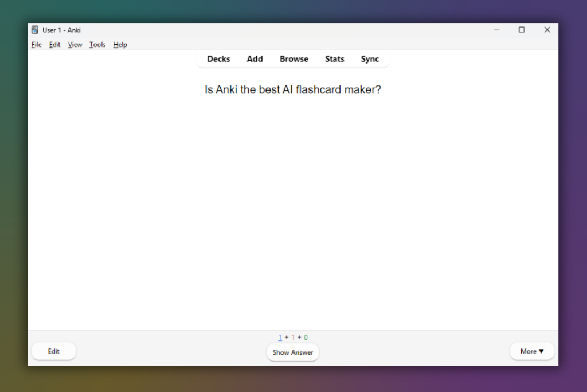Viewport: 587px width, 392px height.
Task: Click the blue new cards count
Action: [x=280, y=337]
